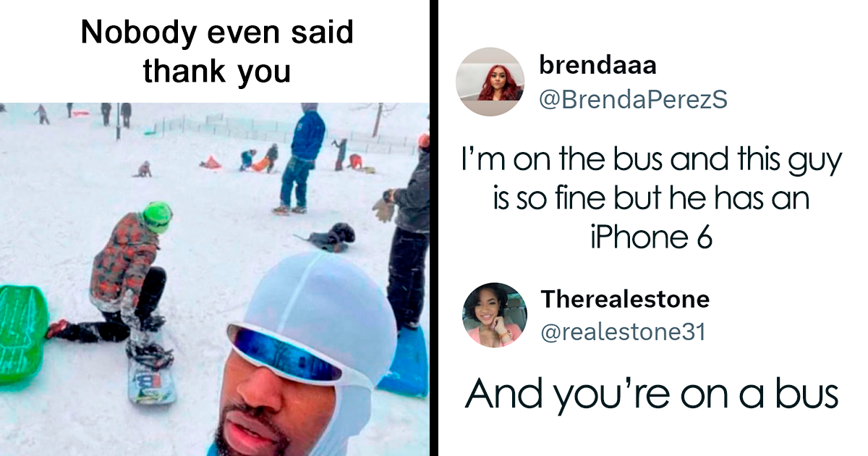Click the "And you're on a bus" reply
Image resolution: width=868 pixels, height=456 pixels.
pyautogui.click(x=651, y=394)
